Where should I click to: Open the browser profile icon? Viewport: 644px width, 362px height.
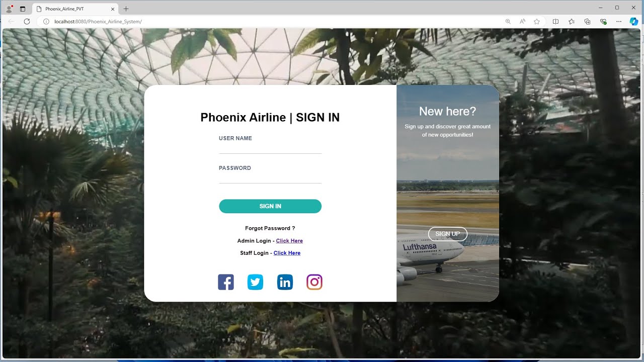click(9, 9)
